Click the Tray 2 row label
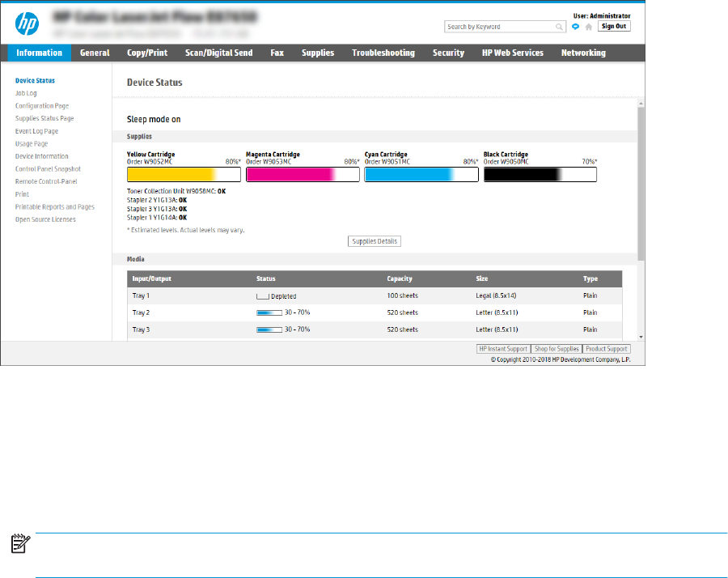Image resolution: width=728 pixels, height=578 pixels. click(x=141, y=312)
